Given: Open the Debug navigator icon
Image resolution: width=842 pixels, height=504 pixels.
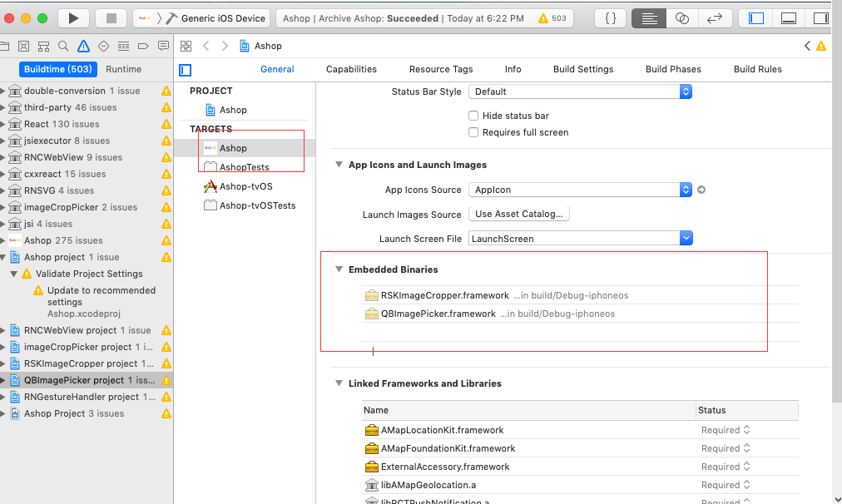Looking at the screenshot, I should click(121, 46).
